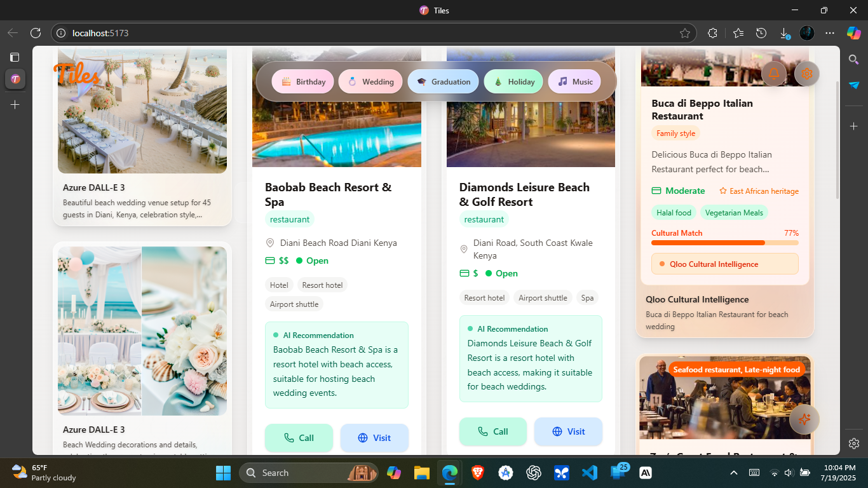Open Visual Studio Code from the taskbar

[x=590, y=473]
